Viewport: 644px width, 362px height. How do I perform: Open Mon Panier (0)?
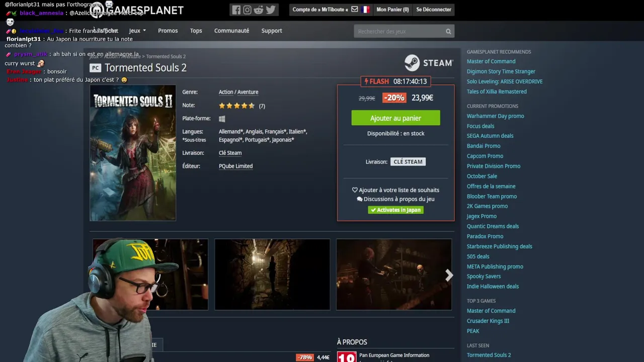(392, 10)
